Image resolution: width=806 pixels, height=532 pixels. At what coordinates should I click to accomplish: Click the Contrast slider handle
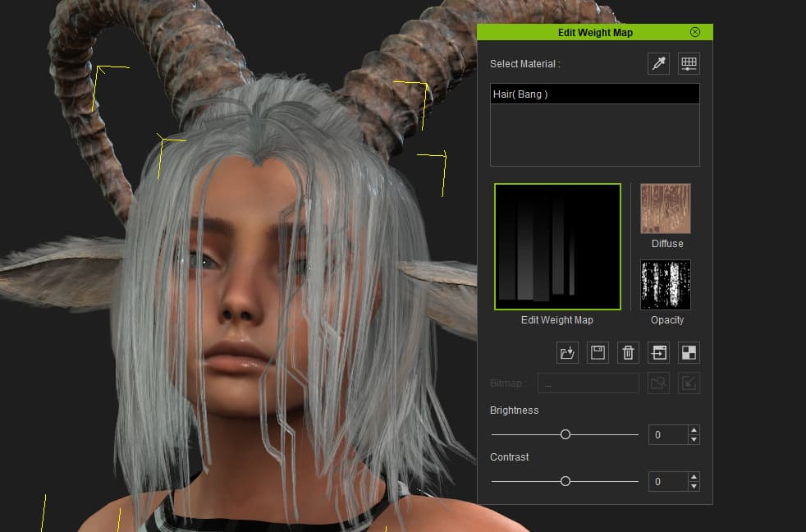[x=565, y=481]
